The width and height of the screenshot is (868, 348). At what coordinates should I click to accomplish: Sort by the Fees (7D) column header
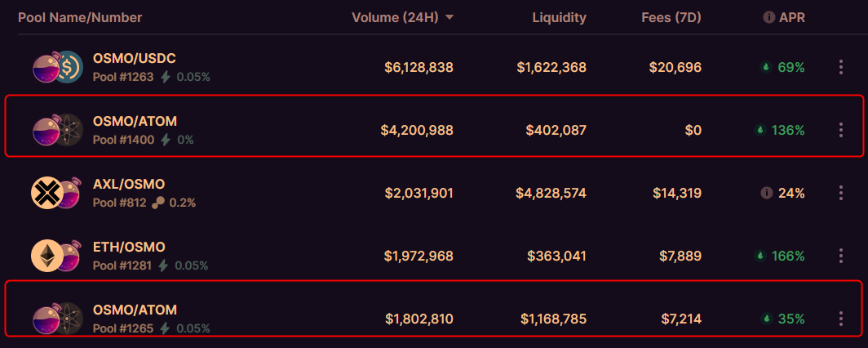pyautogui.click(x=671, y=17)
